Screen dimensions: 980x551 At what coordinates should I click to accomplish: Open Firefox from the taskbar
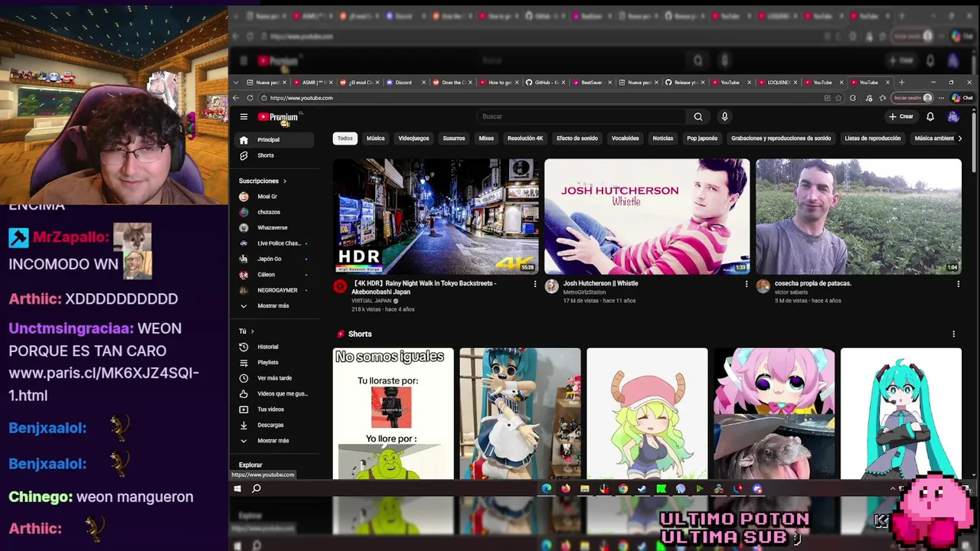[566, 488]
